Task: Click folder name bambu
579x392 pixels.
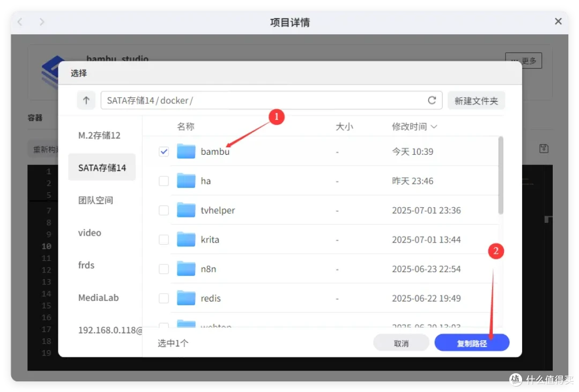Action: 215,152
